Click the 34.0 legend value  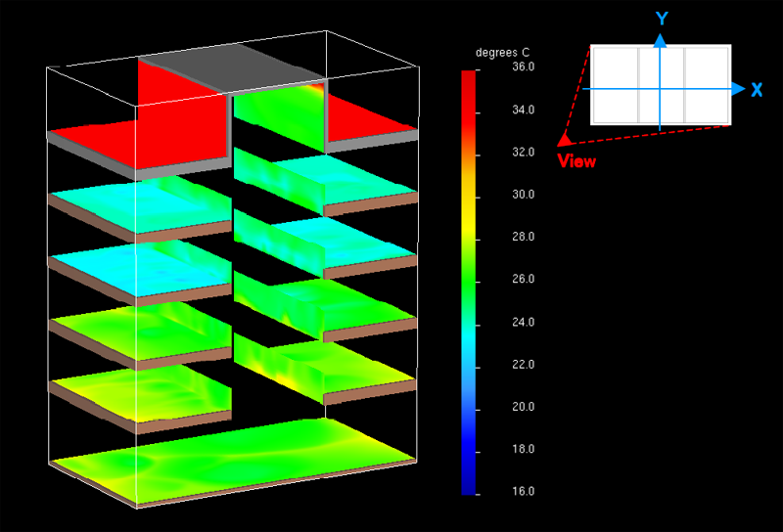523,110
